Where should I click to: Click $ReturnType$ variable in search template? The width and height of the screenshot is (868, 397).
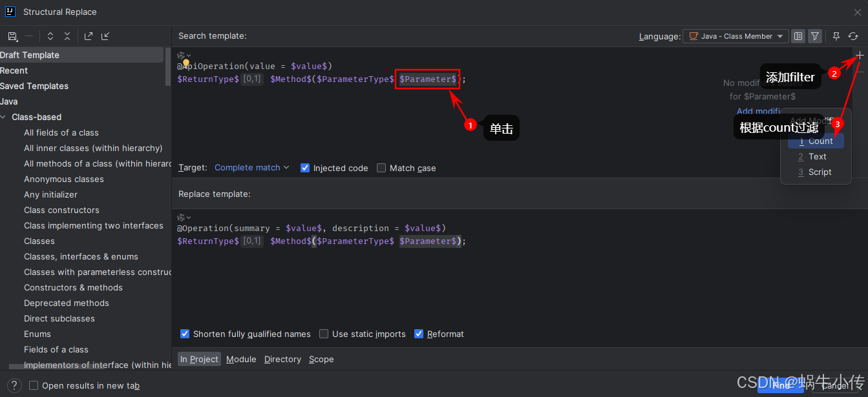click(208, 79)
